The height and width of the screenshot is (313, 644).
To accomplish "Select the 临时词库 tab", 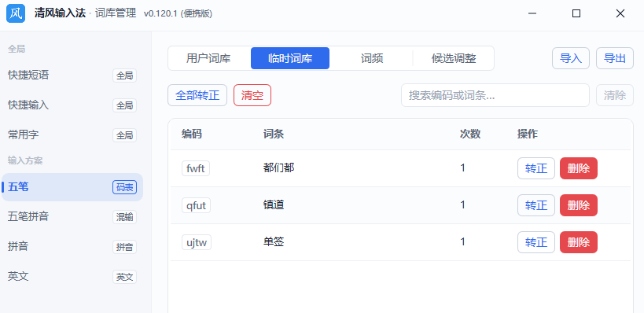I will [290, 58].
